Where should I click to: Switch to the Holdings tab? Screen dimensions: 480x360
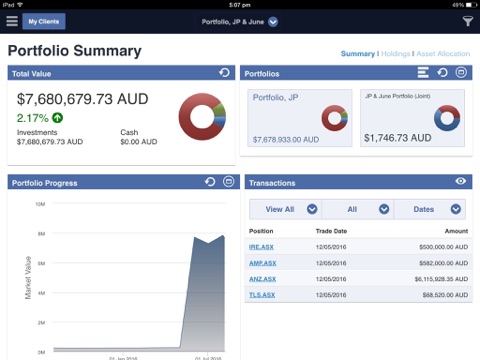coord(395,54)
